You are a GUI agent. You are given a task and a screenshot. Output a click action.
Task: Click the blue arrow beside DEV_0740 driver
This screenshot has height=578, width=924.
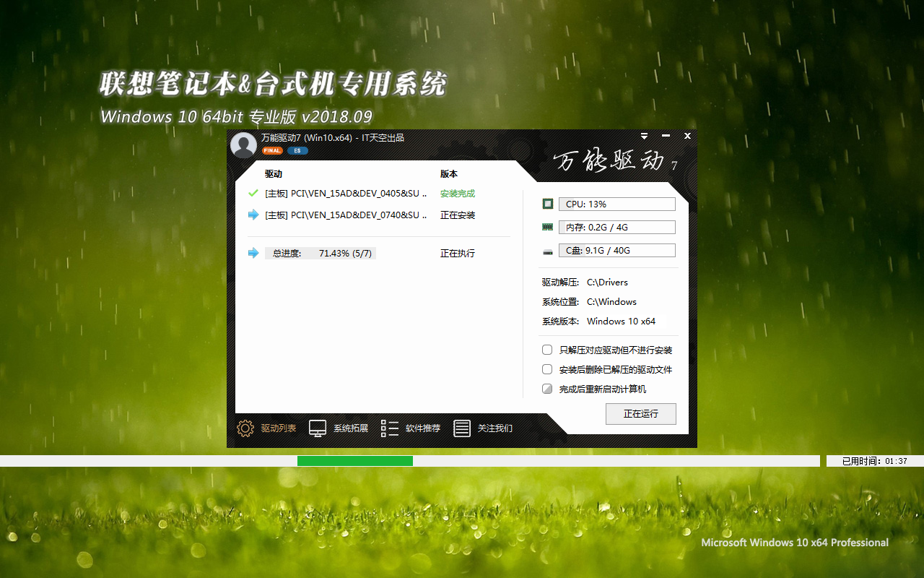[x=253, y=215]
